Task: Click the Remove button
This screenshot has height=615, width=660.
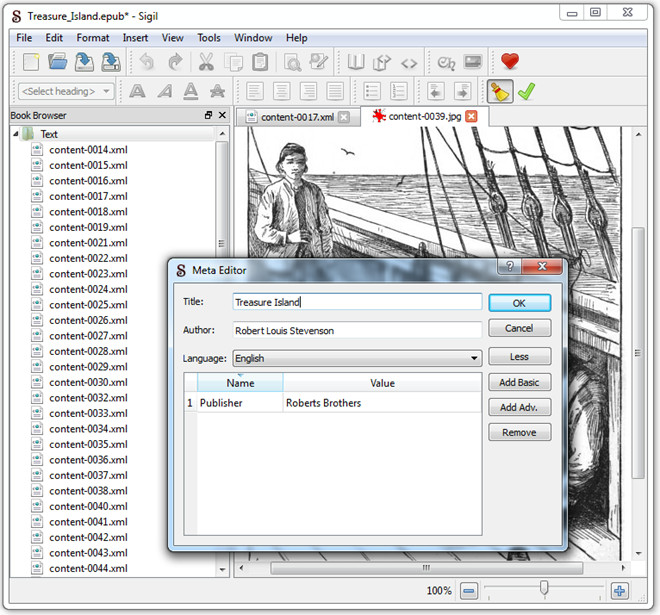Action: click(x=519, y=432)
